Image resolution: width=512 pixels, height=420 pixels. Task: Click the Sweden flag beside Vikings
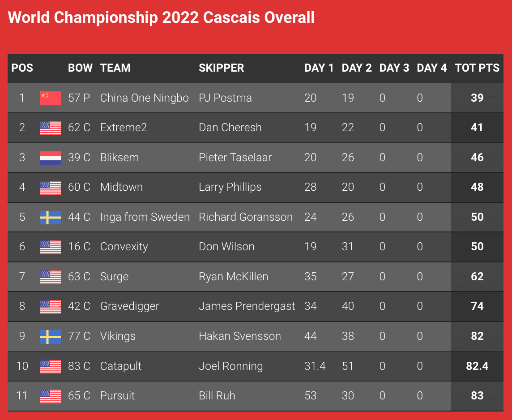coord(50,337)
